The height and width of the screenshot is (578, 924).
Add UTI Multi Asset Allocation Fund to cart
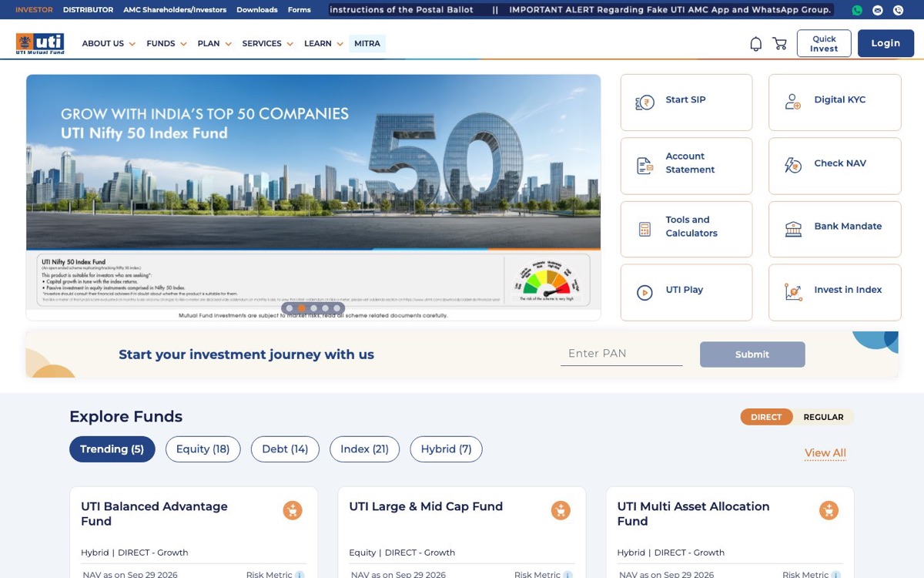click(829, 510)
